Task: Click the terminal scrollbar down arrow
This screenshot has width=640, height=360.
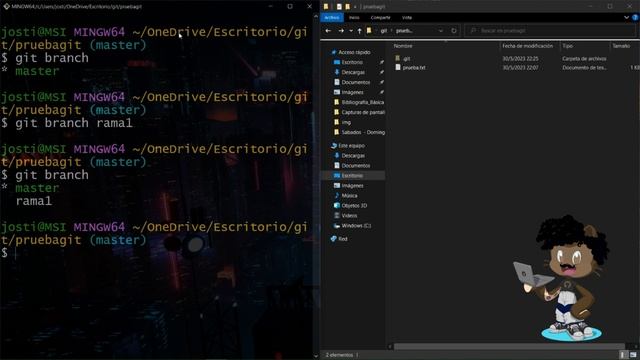Action: click(x=316, y=356)
